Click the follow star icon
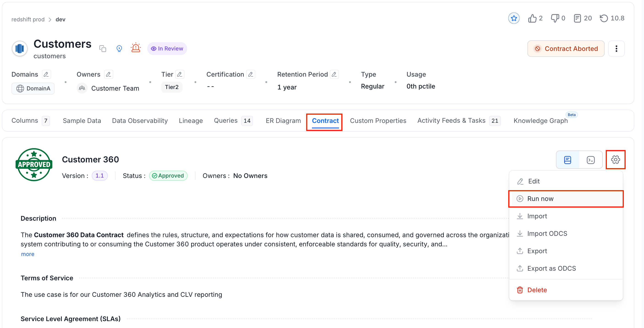This screenshot has width=644, height=328. coord(514,18)
